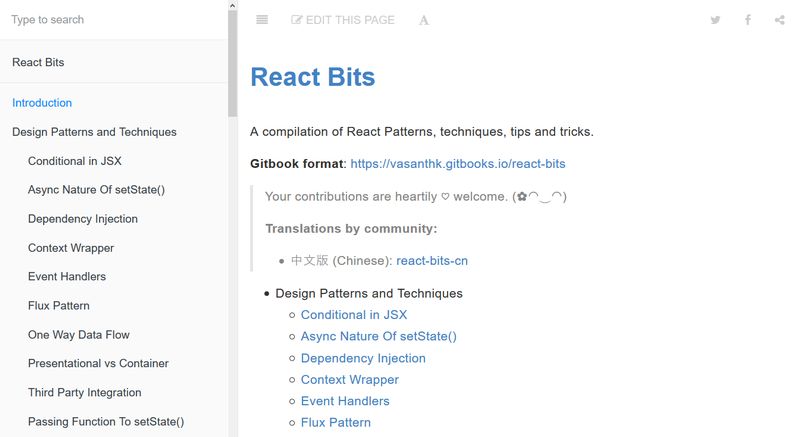Click the Context Wrapper link in content

[x=350, y=380]
